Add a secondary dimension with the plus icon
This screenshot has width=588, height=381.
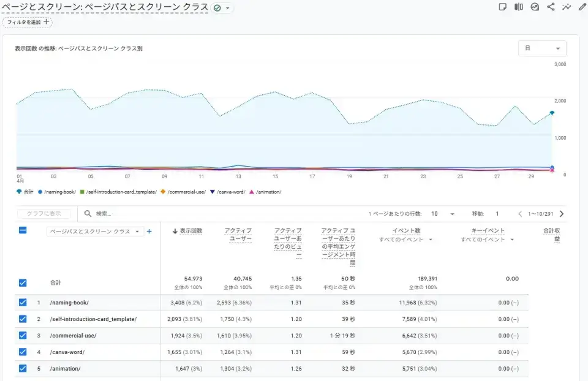[149, 232]
